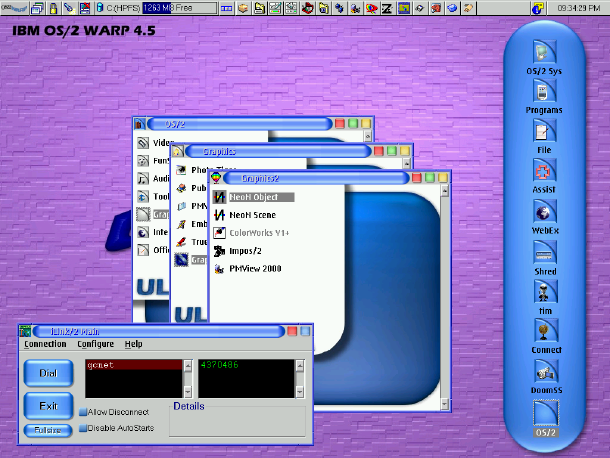Screen dimensions: 610x458
Task: Click the C:(HPFS) drive label
Action: pyautogui.click(x=123, y=8)
